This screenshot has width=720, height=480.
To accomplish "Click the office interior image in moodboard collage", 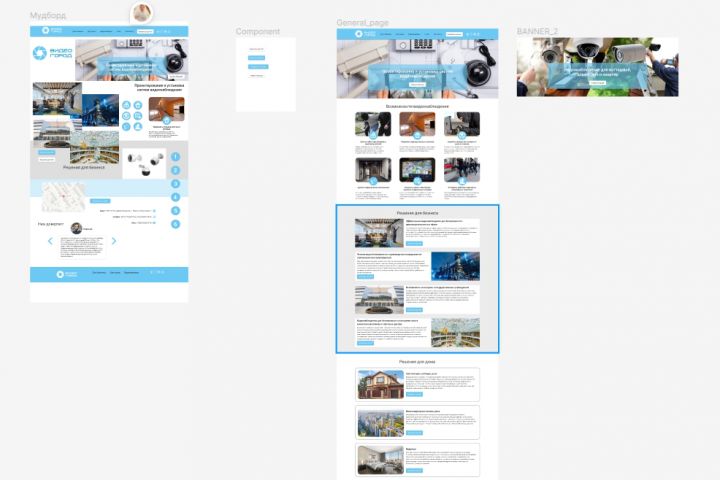I will point(57,99).
